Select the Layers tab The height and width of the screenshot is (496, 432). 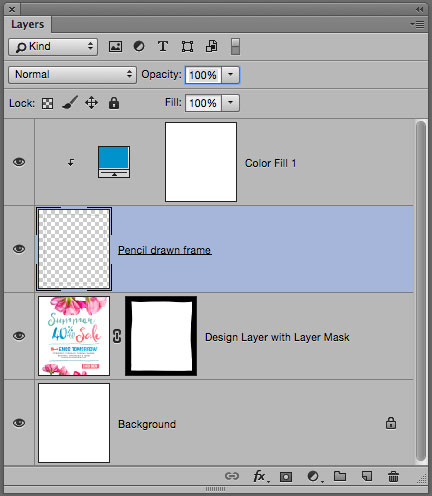click(28, 24)
